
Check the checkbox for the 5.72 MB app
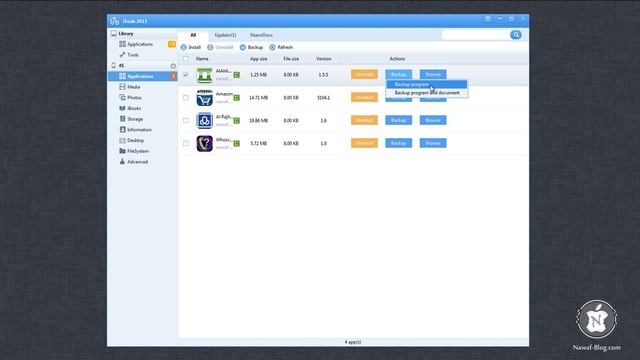pyautogui.click(x=186, y=143)
